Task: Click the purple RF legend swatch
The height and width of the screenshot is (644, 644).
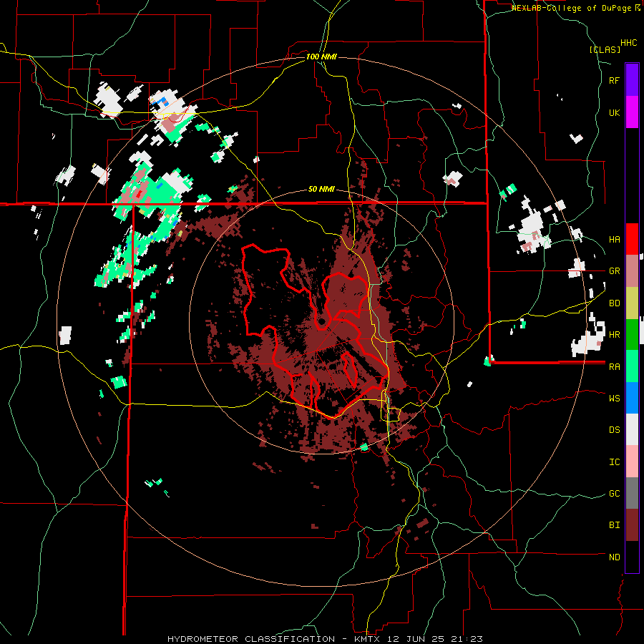Action: [x=632, y=80]
